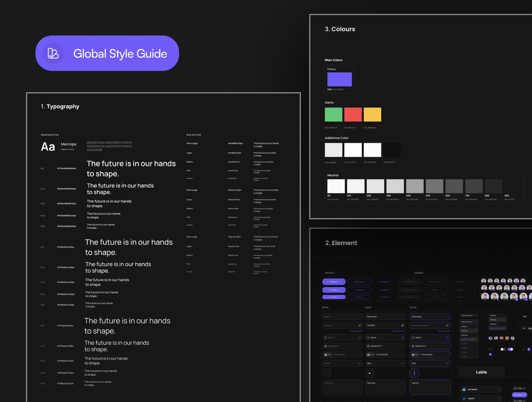Turn on the gray off-state toggle switch
532x402 pixels.
(503, 349)
